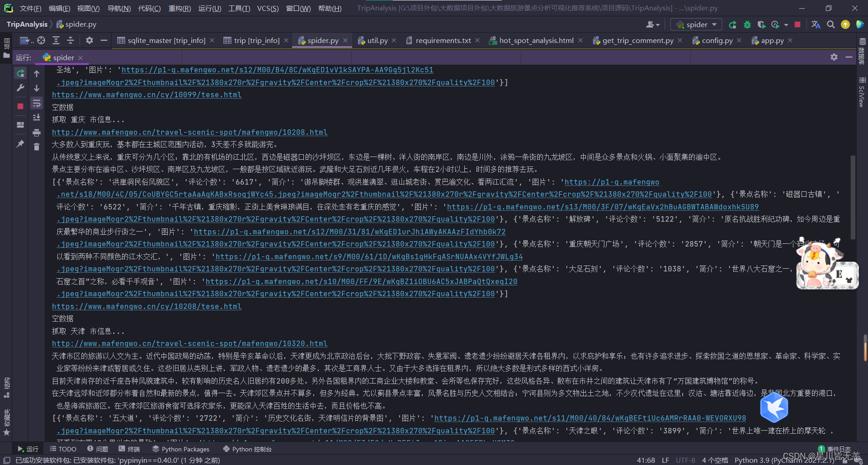Hide the run tool window

coord(849,57)
